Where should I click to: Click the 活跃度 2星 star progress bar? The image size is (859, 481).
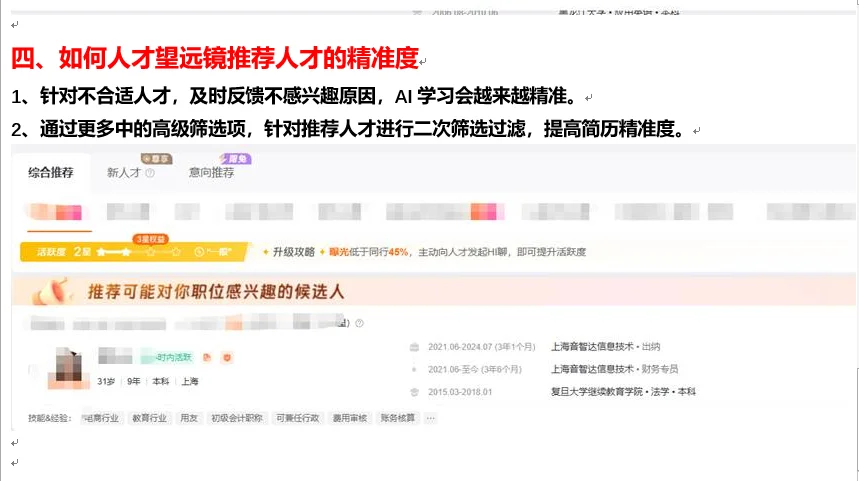click(133, 252)
